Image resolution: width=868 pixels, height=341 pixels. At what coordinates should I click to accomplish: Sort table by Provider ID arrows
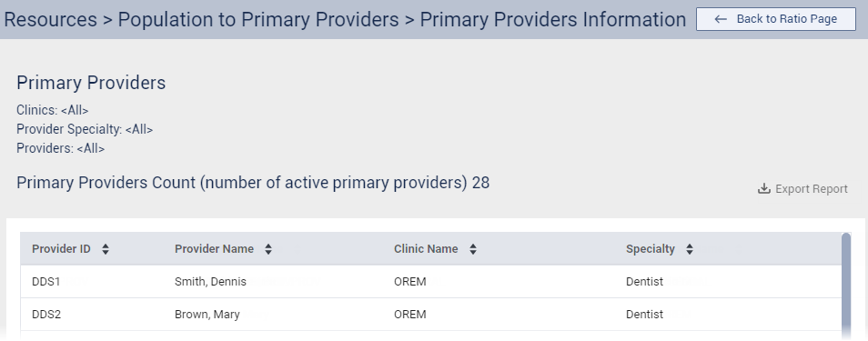tap(106, 249)
